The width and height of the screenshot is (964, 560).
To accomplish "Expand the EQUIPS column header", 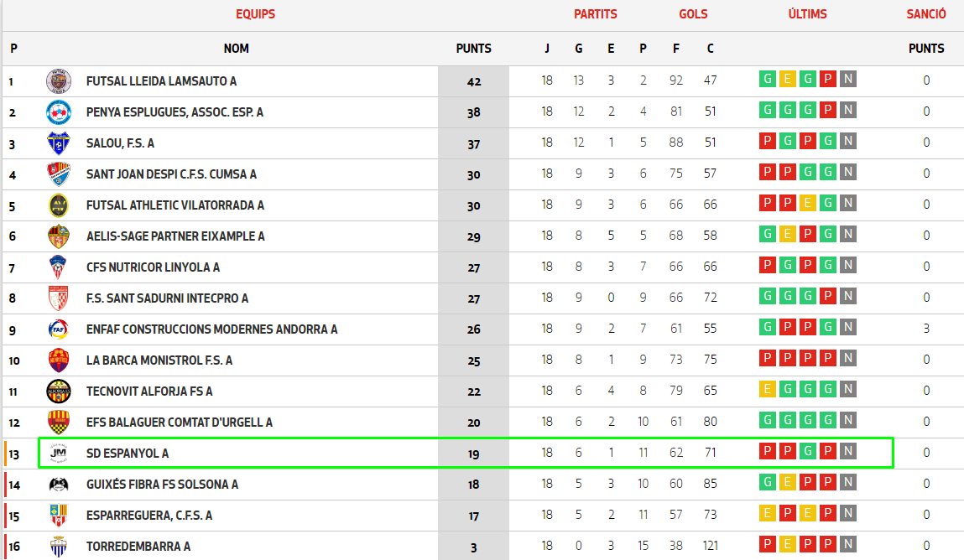I will coord(255,13).
